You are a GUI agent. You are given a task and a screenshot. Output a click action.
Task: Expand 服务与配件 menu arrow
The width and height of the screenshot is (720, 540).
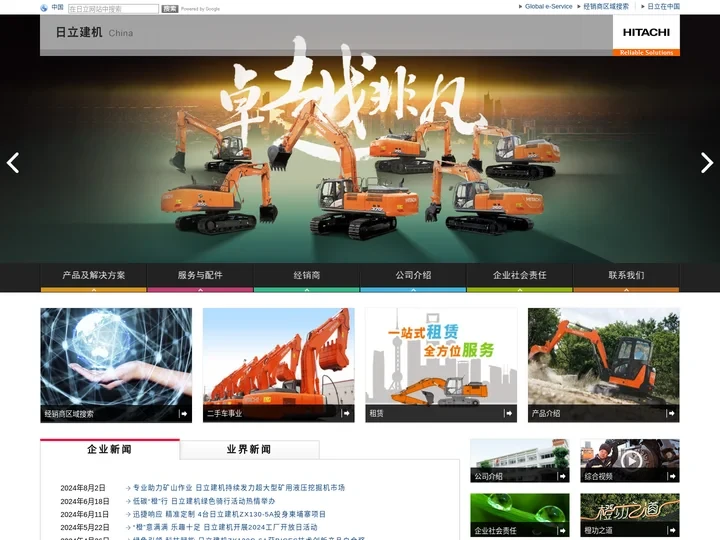coord(200,290)
